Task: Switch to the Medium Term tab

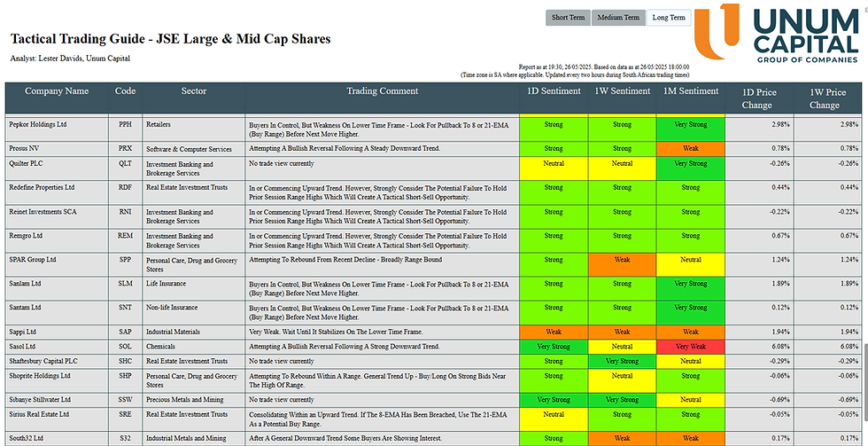Action: click(618, 18)
